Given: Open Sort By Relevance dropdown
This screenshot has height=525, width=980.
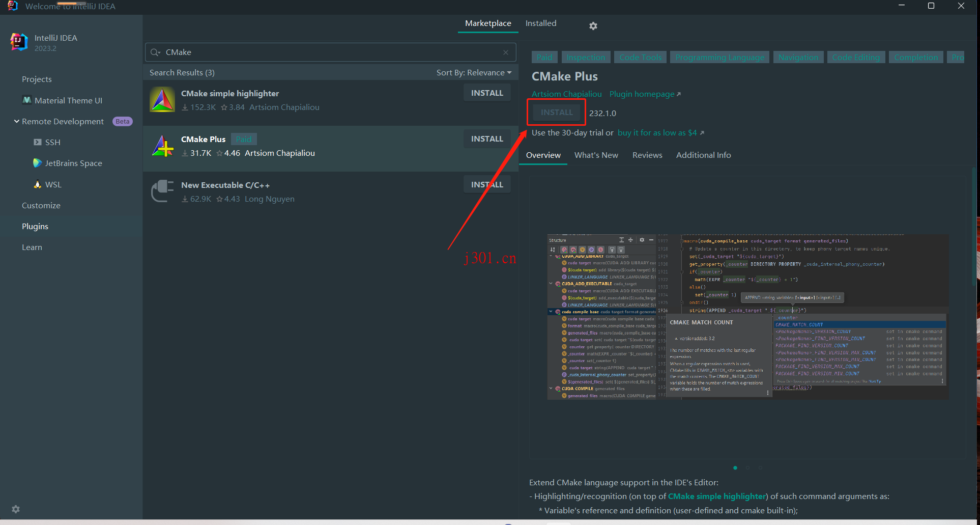Looking at the screenshot, I should [x=474, y=72].
